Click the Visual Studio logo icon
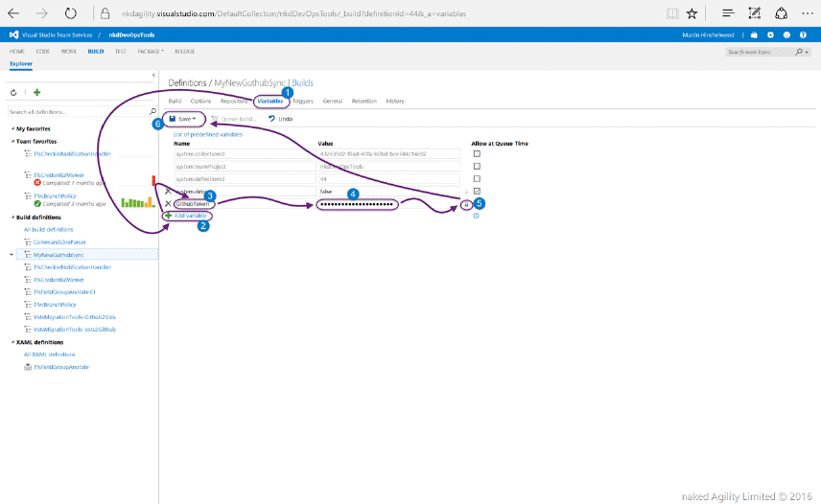 pyautogui.click(x=13, y=34)
